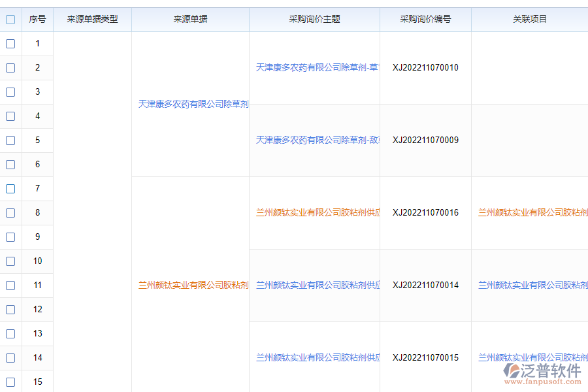
Task: Open related project link in XJ202211070014 row
Action: tap(532, 286)
